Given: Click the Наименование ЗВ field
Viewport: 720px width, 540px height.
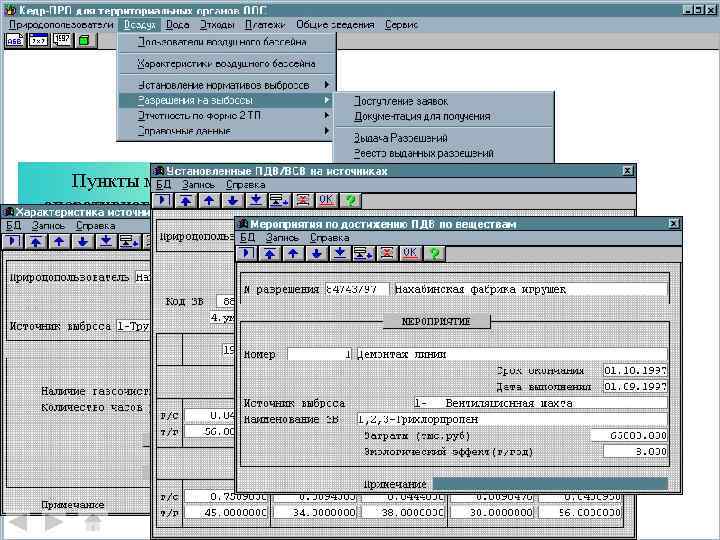Looking at the screenshot, I should click(512, 419).
